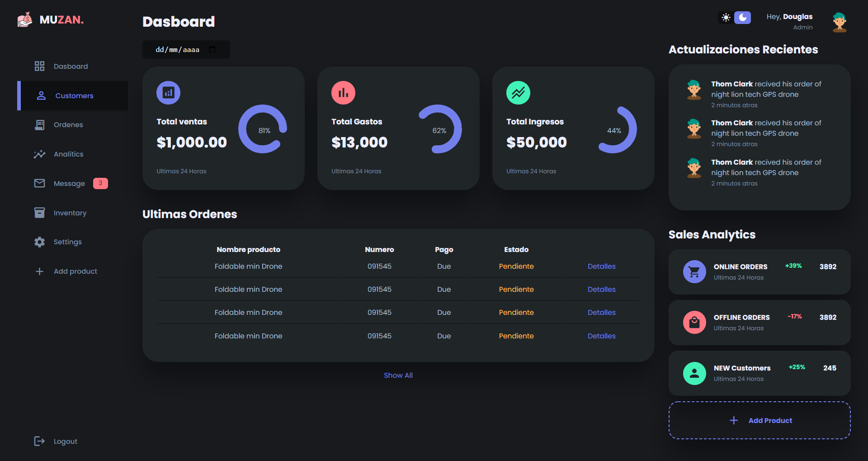Select the Customers person icon in sidebar
Viewport: 868px width, 461px height.
point(41,95)
